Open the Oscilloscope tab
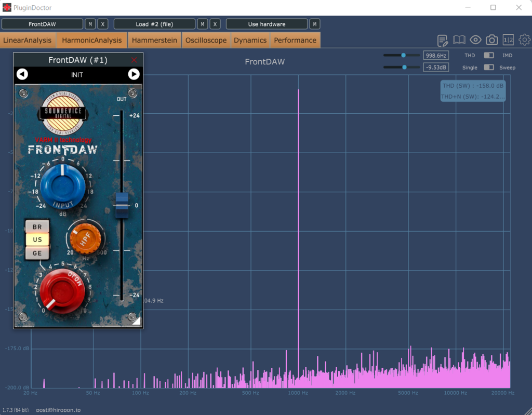This screenshot has height=415, width=532. (206, 40)
